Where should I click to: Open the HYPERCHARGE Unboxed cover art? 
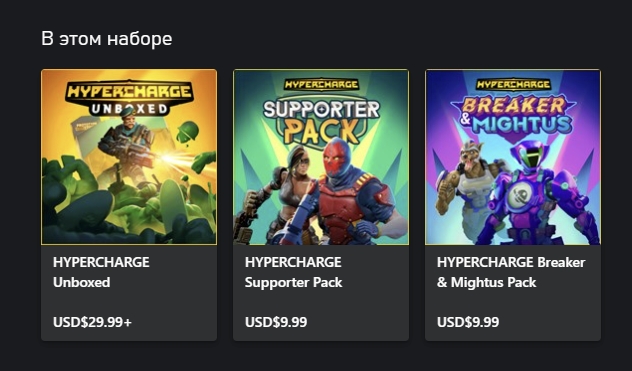129,157
